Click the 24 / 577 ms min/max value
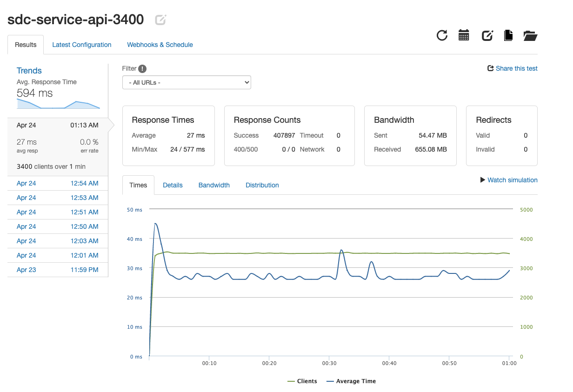The height and width of the screenshot is (392, 573). tap(187, 149)
